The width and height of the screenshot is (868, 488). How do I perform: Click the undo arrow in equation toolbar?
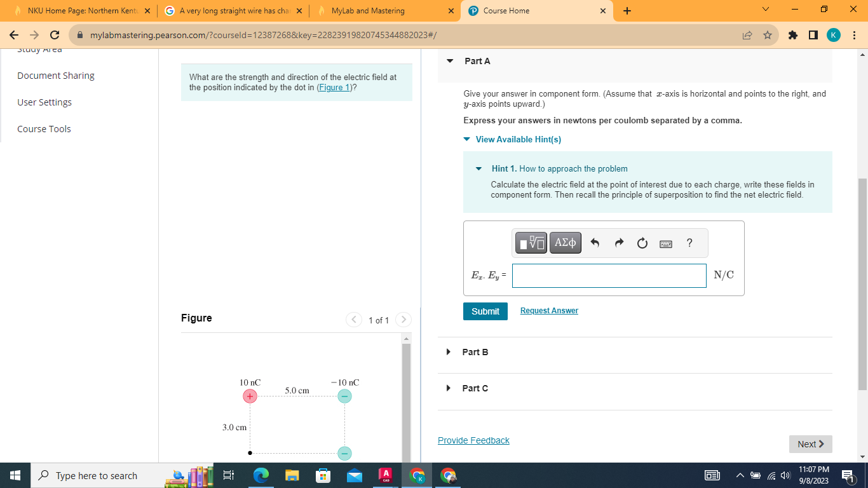pyautogui.click(x=595, y=243)
